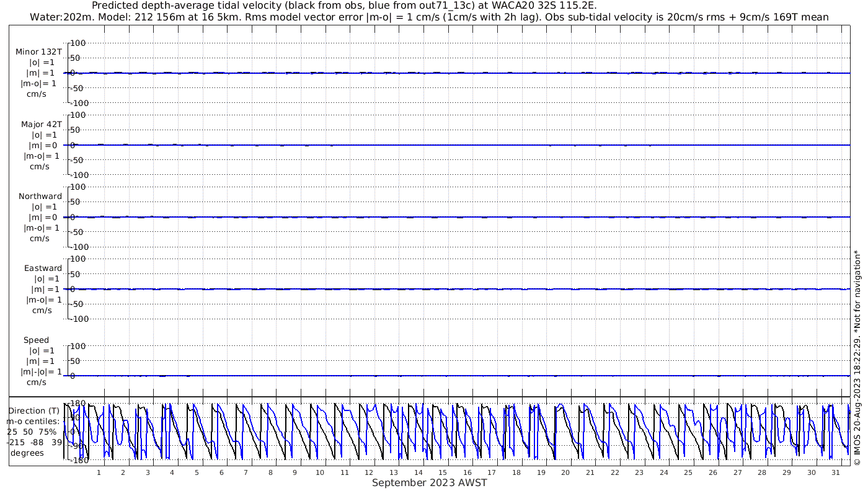Image resolution: width=868 pixels, height=496 pixels.
Task: Click the '-215 -88 39' centile values
Action: tap(33, 442)
